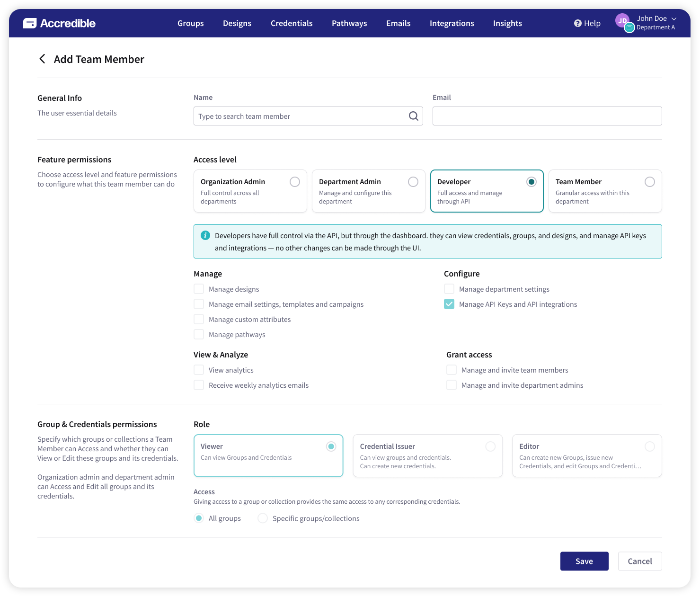Select the Editor role radio
Image resolution: width=700 pixels, height=597 pixels.
(x=650, y=446)
